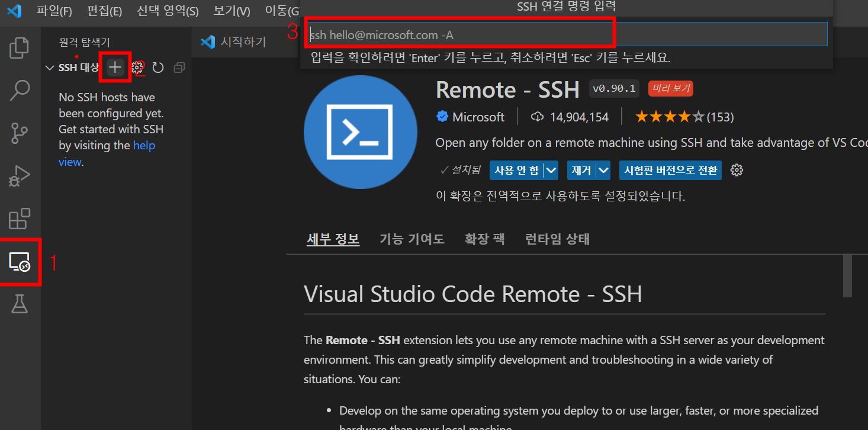The width and height of the screenshot is (868, 430).
Task: Open the Extensions view
Action: 20,219
